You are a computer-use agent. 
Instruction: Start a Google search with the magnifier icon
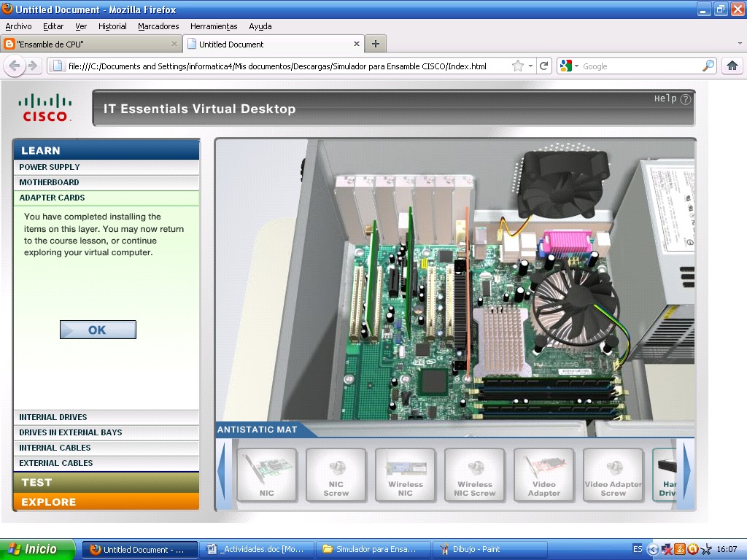coord(707,65)
